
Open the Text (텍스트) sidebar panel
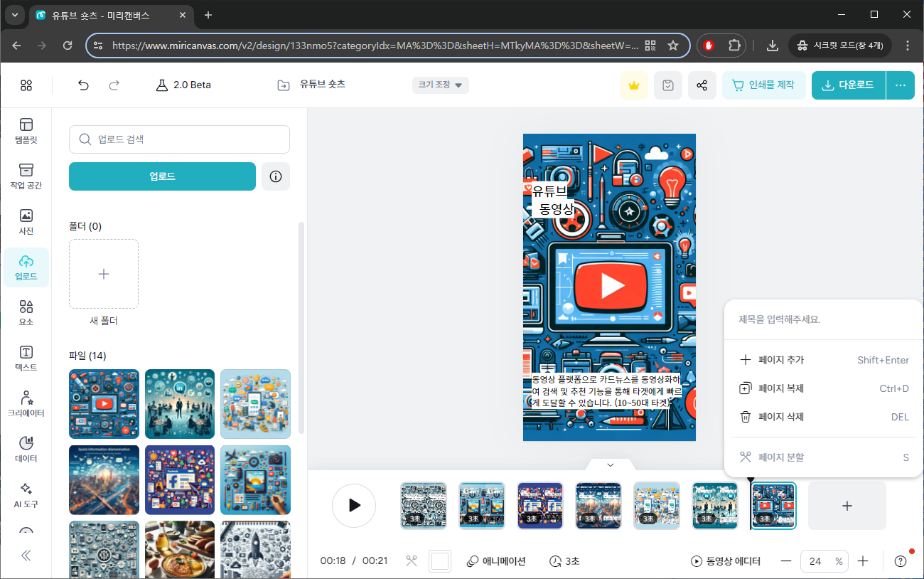coord(26,358)
